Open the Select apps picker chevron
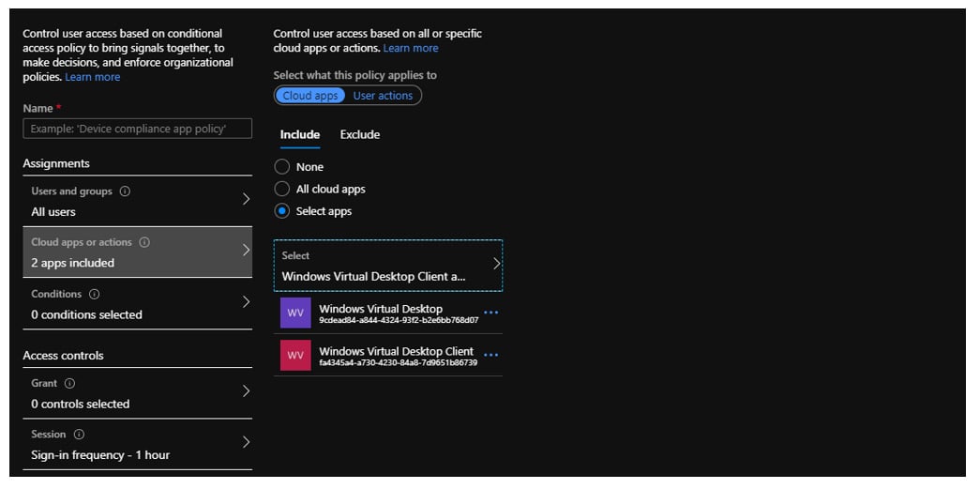This screenshot has height=489, width=980. point(497,264)
